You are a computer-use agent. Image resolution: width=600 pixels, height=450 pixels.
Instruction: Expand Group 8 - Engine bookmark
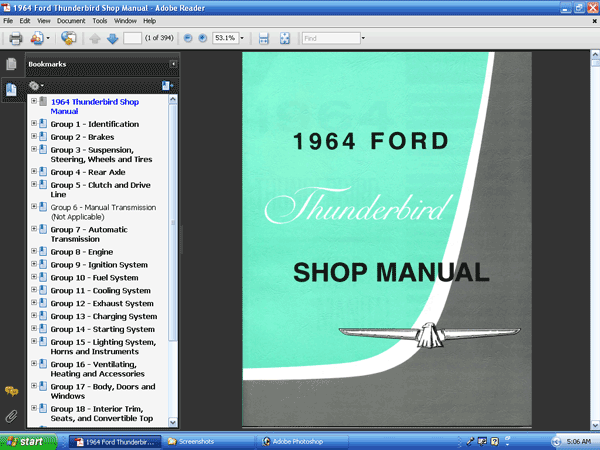point(34,251)
